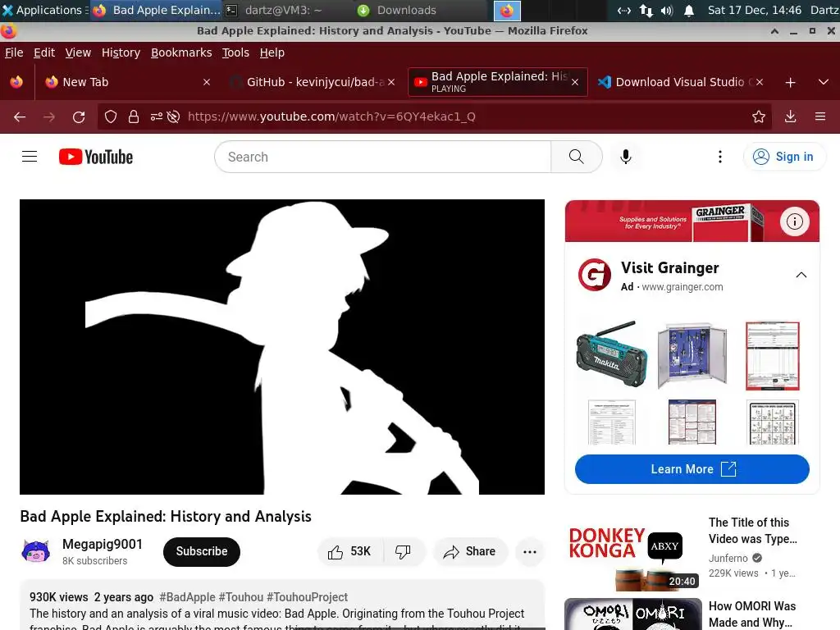Close the GitHub tab
This screenshot has width=840, height=630.
pyautogui.click(x=391, y=83)
